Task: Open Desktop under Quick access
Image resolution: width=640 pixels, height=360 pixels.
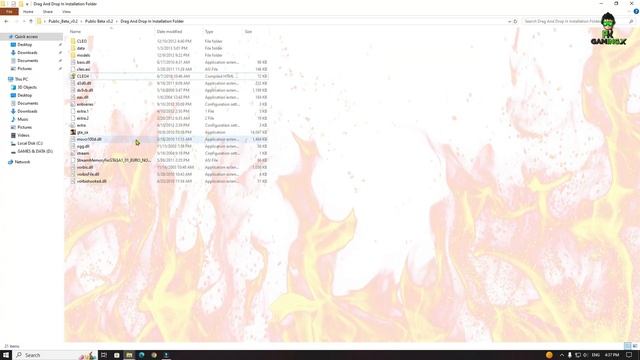Action: (24, 44)
